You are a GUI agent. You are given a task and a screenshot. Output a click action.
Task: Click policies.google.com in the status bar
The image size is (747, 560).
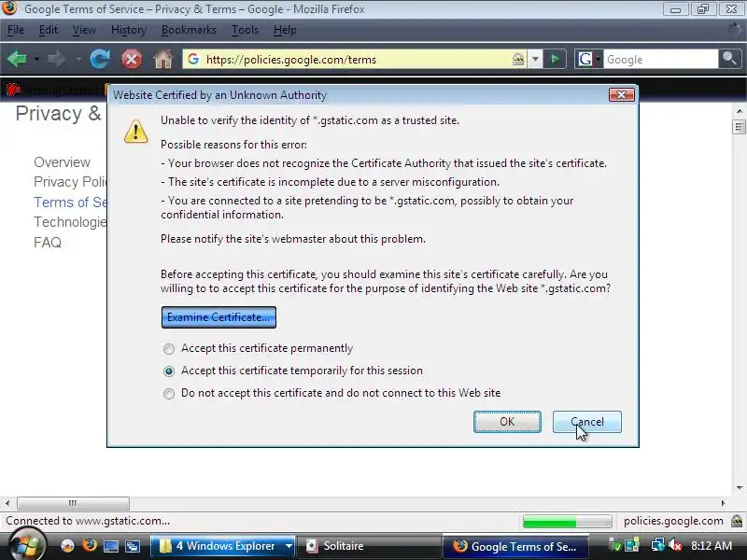673,521
